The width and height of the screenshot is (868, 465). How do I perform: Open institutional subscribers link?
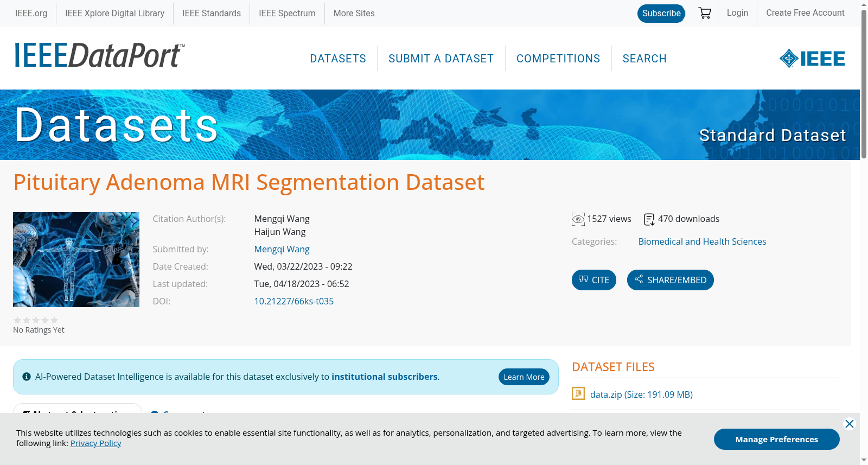coord(385,377)
